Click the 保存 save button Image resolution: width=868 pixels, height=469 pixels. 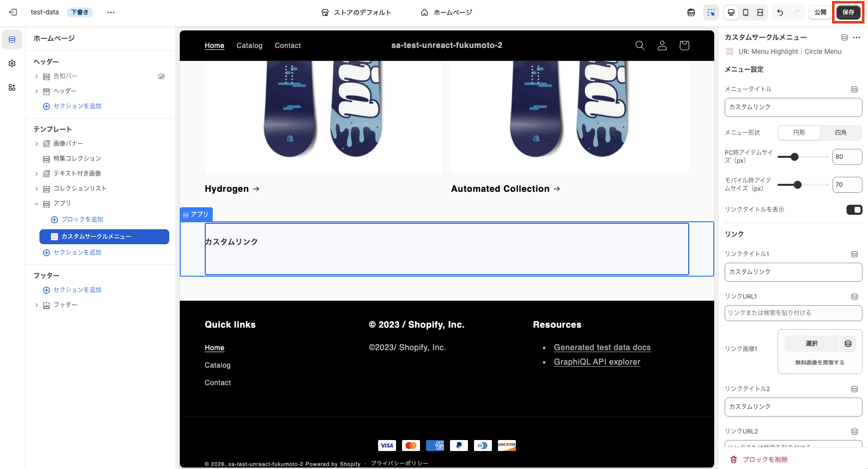848,12
